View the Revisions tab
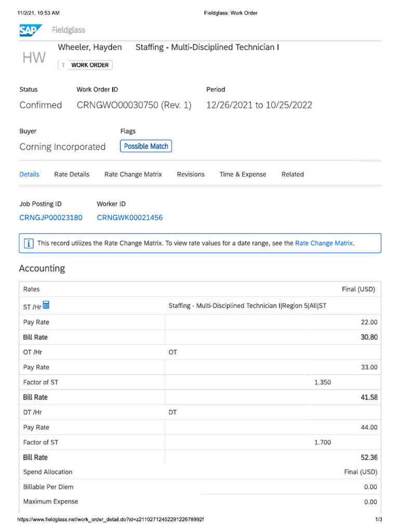The width and height of the screenshot is (399, 532). click(x=191, y=175)
